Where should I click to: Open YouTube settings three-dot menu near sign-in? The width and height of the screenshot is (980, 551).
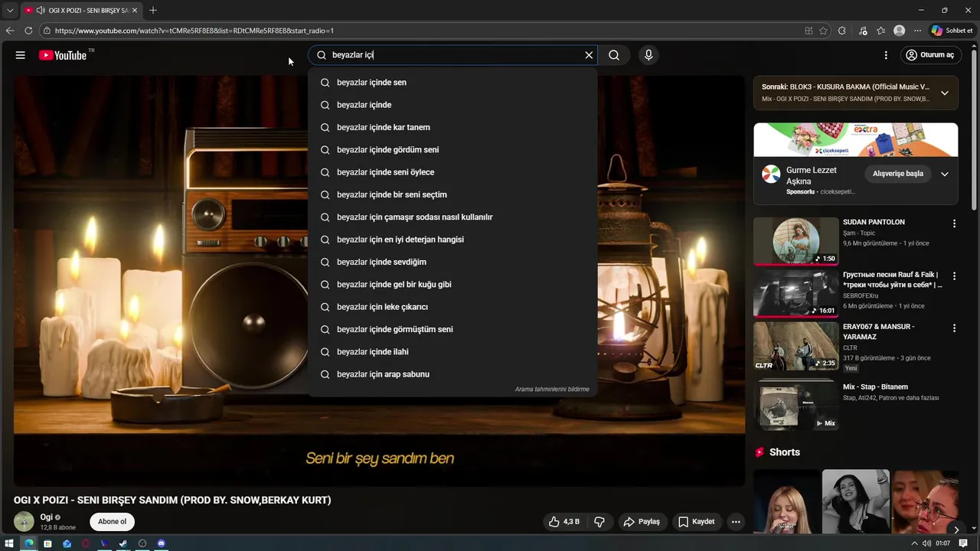click(x=886, y=55)
